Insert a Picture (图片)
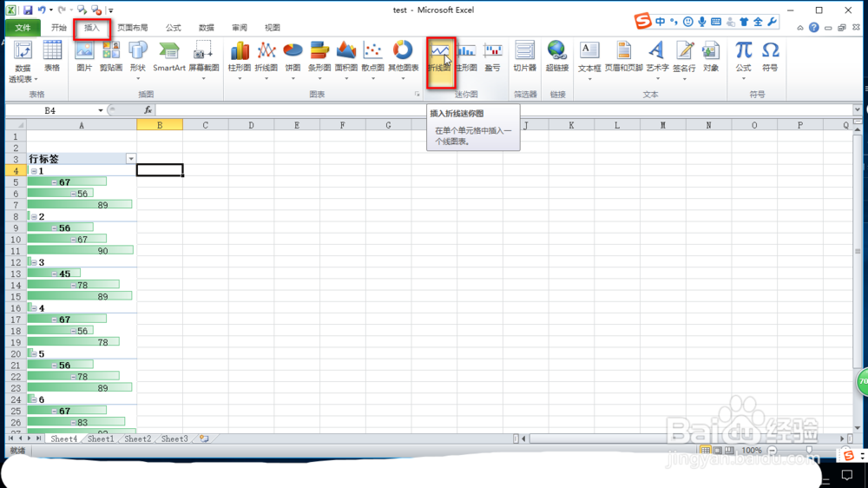This screenshot has width=868, height=488. pyautogui.click(x=84, y=56)
